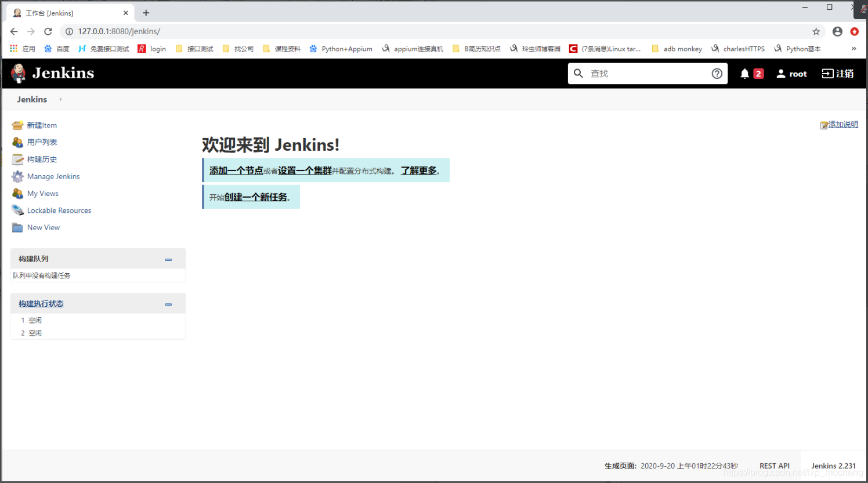868x483 pixels.
Task: Open the 接口测试 bookmark folder
Action: pyautogui.click(x=194, y=49)
